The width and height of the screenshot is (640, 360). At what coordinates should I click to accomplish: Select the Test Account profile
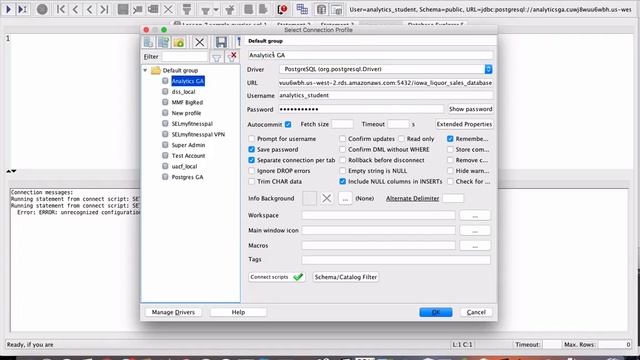pos(188,156)
